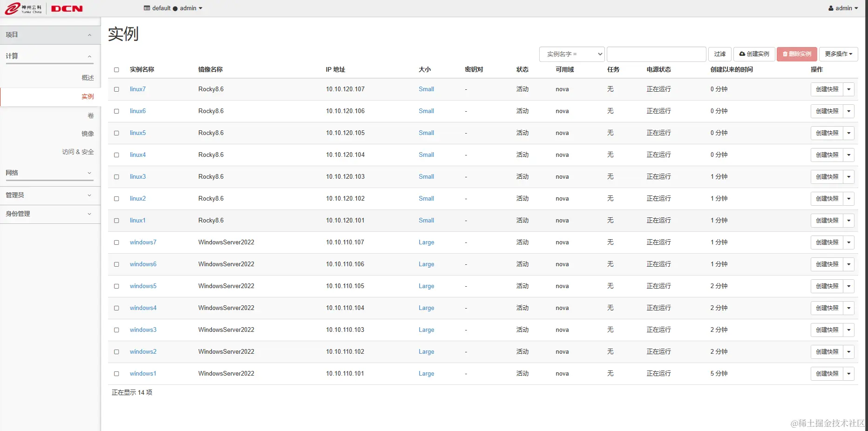The height and width of the screenshot is (431, 868).
Task: Open the 实例名字 filter dropdown
Action: [572, 54]
